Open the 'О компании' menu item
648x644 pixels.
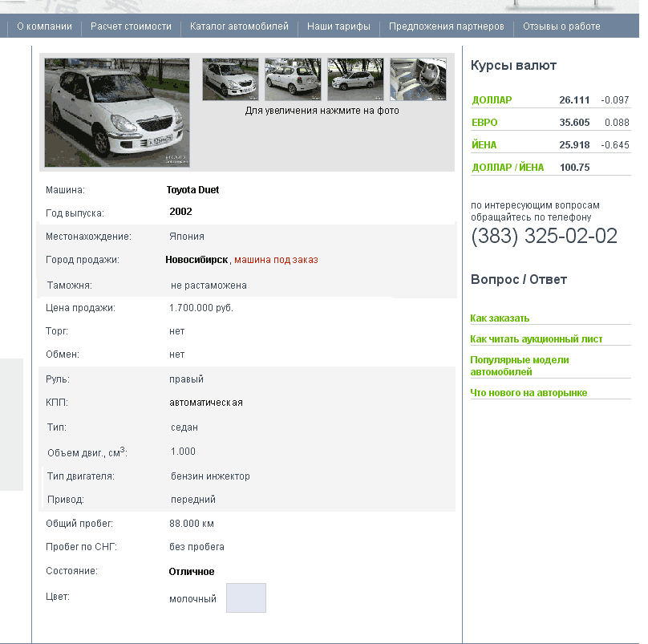44,26
